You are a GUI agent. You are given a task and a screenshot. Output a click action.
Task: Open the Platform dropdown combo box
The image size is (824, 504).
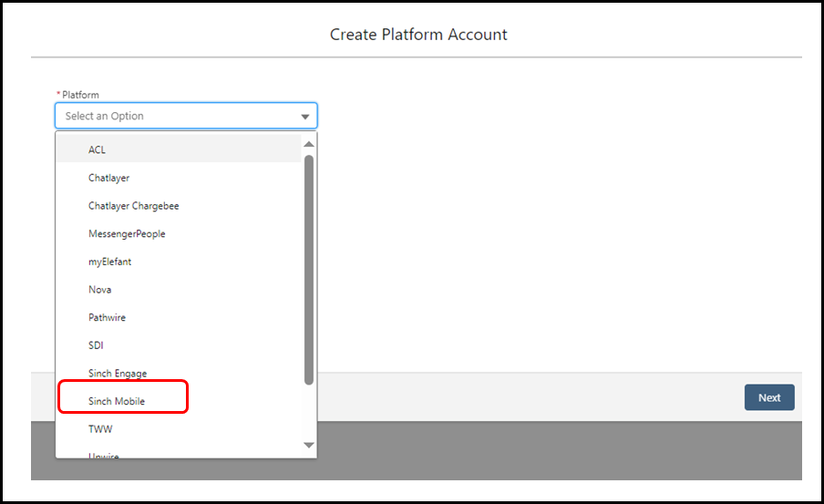186,116
